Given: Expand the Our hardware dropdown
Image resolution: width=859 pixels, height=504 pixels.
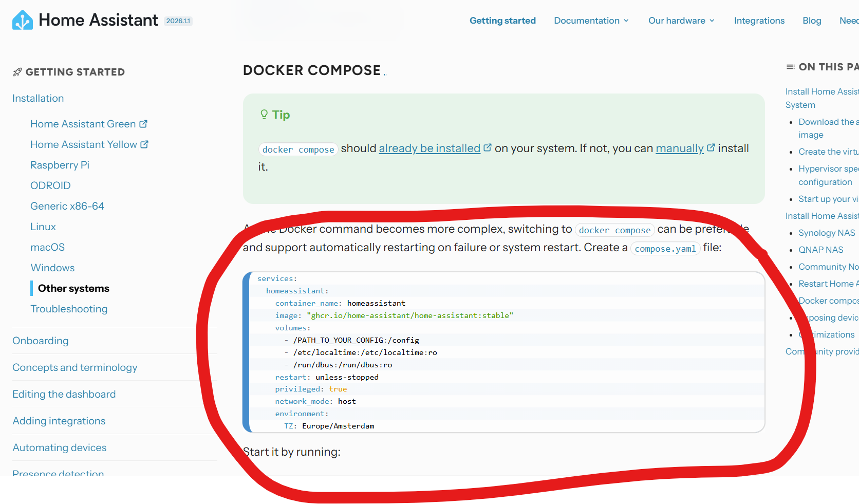Looking at the screenshot, I should (681, 21).
